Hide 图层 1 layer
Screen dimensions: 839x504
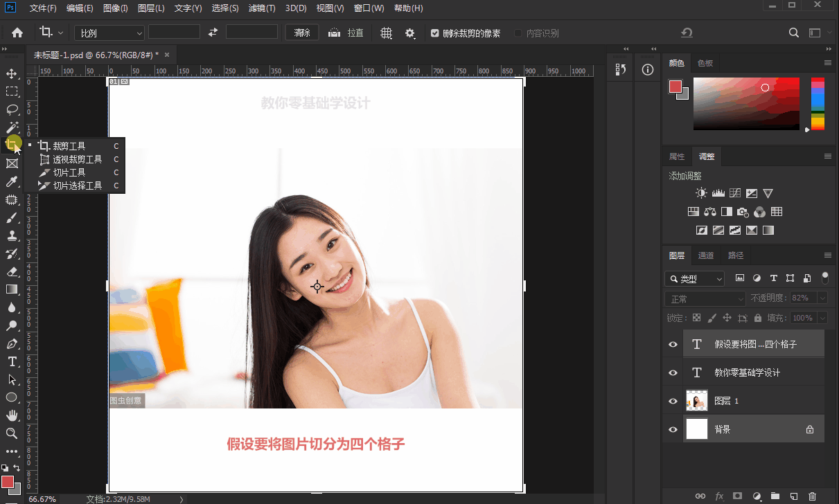click(x=673, y=401)
